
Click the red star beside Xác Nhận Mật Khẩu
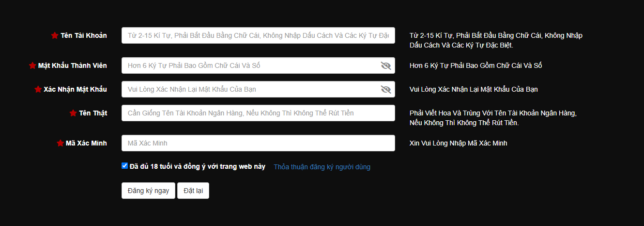[x=38, y=89]
